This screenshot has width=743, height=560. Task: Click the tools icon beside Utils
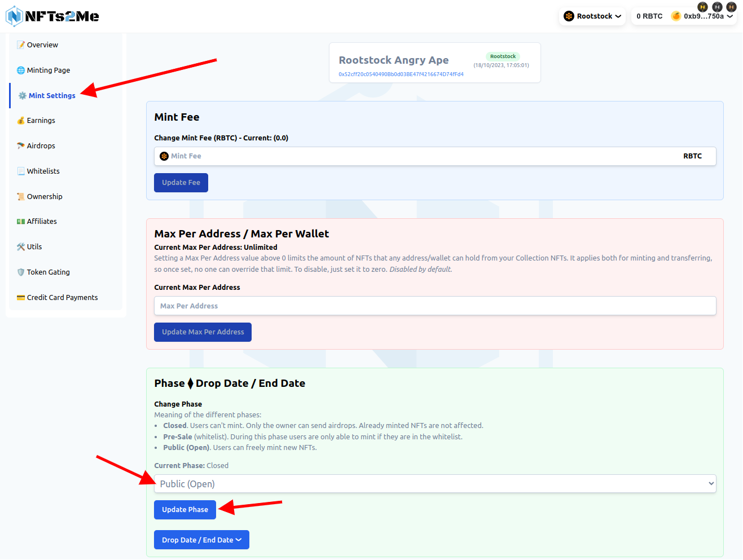tap(21, 246)
